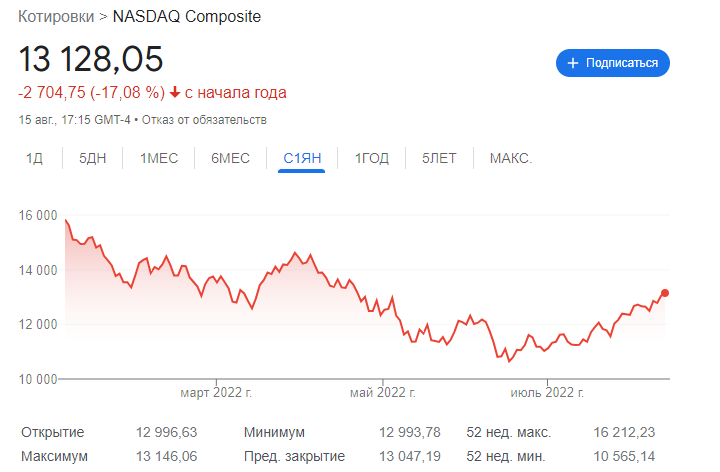Image resolution: width=720 pixels, height=472 pixels.
Task: Click the plus icon on Подписаться
Action: pyautogui.click(x=573, y=63)
